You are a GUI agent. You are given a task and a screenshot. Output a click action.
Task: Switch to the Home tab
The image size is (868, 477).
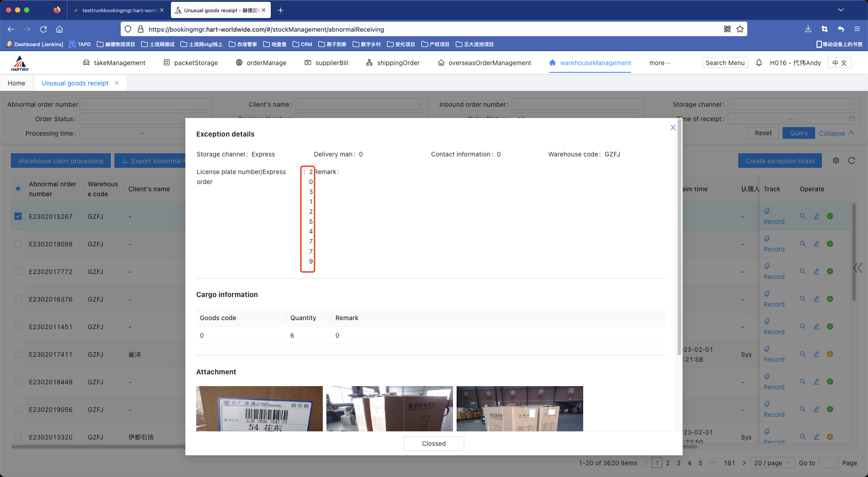tap(16, 83)
